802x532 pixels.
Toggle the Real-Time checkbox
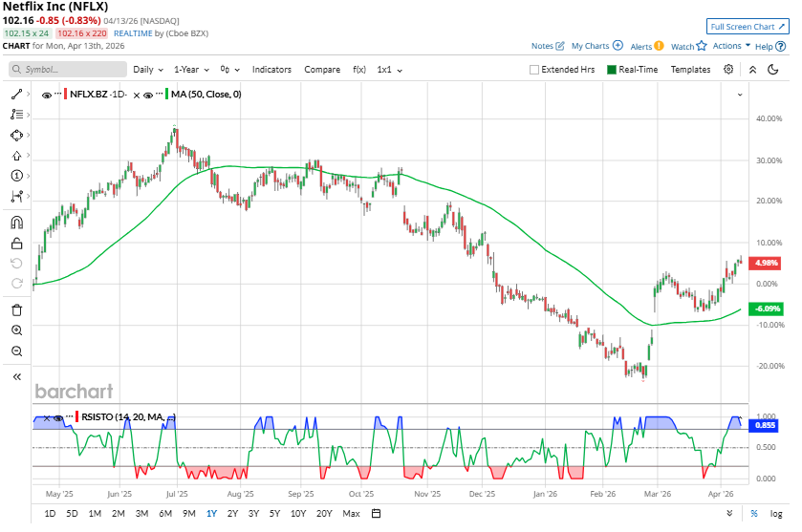click(612, 70)
